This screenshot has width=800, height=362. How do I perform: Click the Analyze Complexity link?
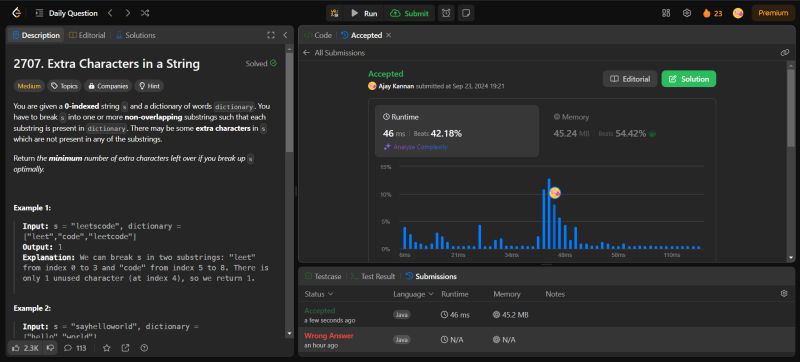pos(415,147)
